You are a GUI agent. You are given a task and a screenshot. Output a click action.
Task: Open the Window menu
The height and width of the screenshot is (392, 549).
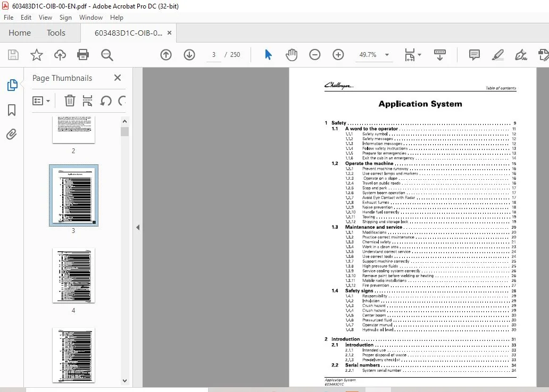(91, 18)
